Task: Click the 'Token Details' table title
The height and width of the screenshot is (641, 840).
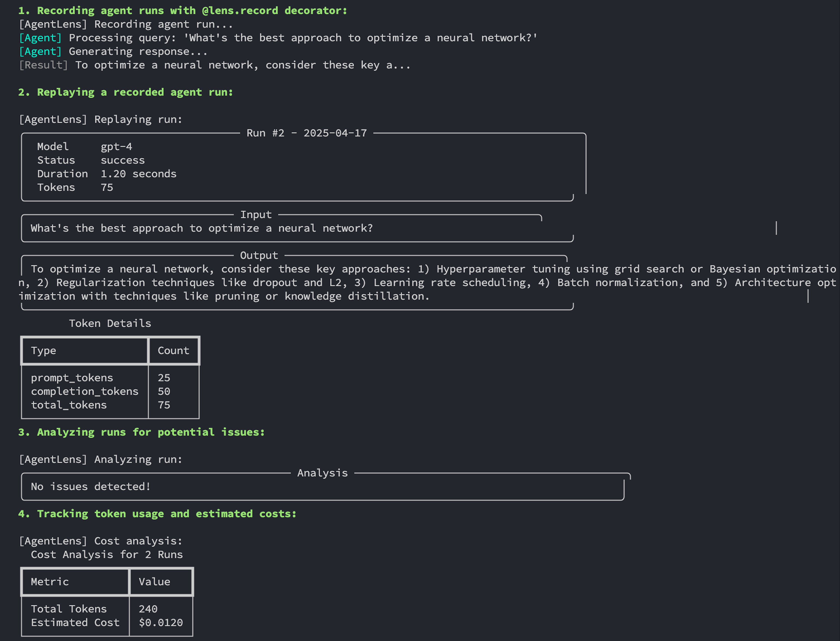Action: (x=110, y=323)
